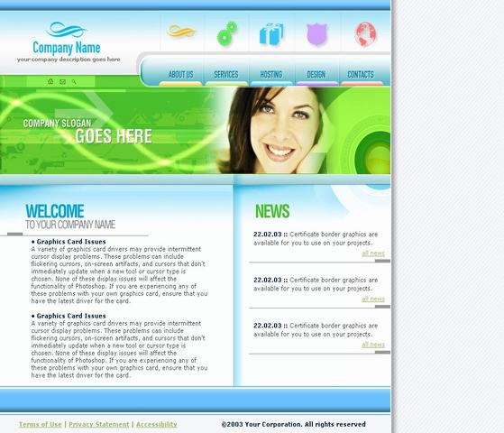
Task: Click the magnifier search icon
Action: click(x=74, y=82)
